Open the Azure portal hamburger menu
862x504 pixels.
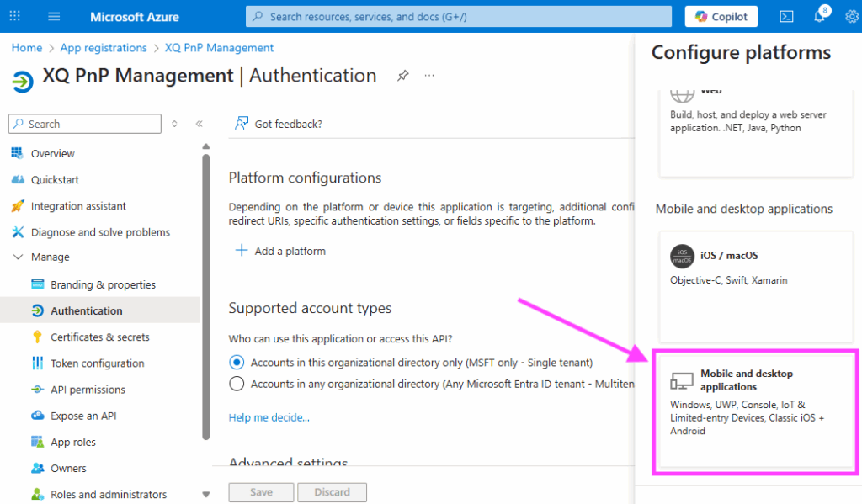(x=55, y=17)
